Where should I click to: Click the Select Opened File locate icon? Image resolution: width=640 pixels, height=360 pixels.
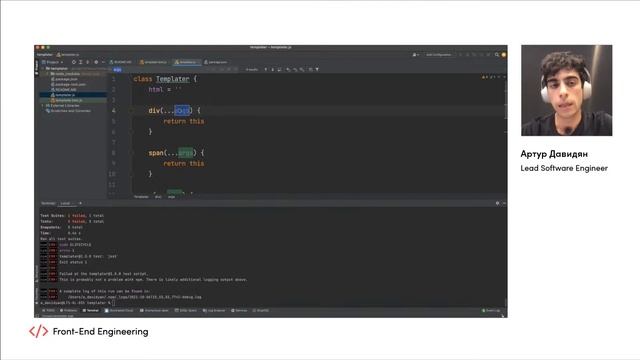(74, 62)
